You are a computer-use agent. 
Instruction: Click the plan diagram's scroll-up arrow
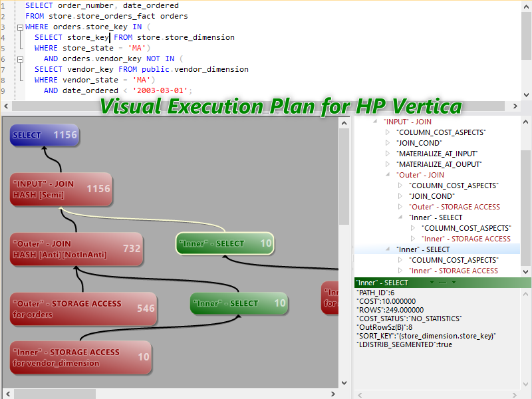(x=344, y=123)
